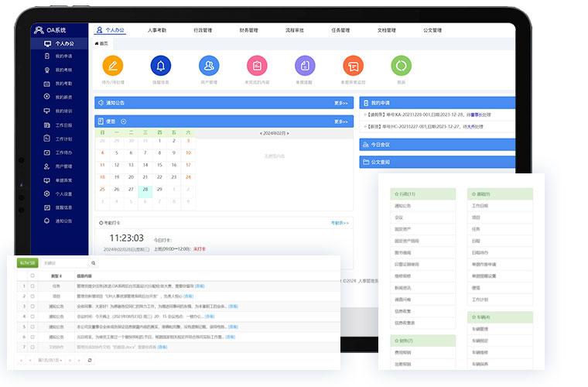Open 单据异常 in the sidebar
588x387 pixels.
tap(60, 180)
